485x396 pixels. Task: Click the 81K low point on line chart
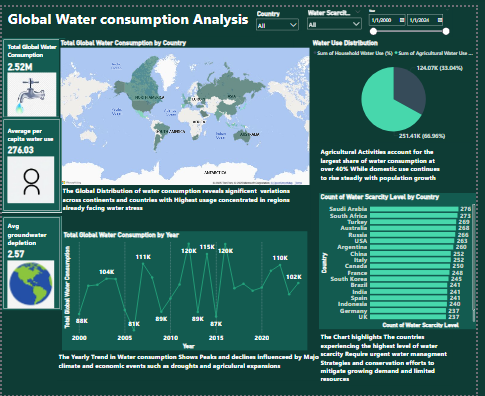click(x=134, y=330)
